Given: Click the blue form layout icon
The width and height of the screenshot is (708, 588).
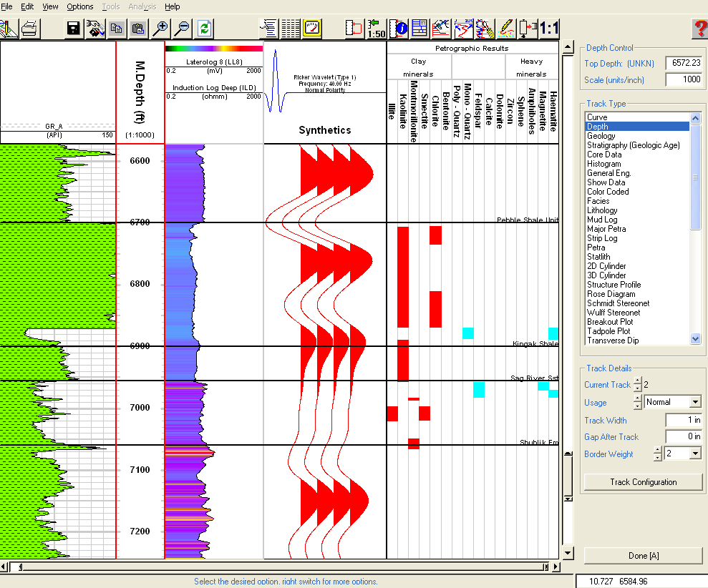Looking at the screenshot, I should click(x=420, y=29).
